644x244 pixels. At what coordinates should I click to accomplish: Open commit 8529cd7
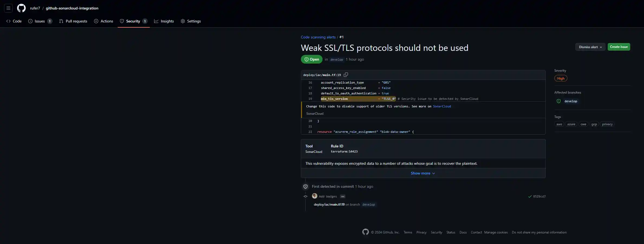tap(539, 196)
